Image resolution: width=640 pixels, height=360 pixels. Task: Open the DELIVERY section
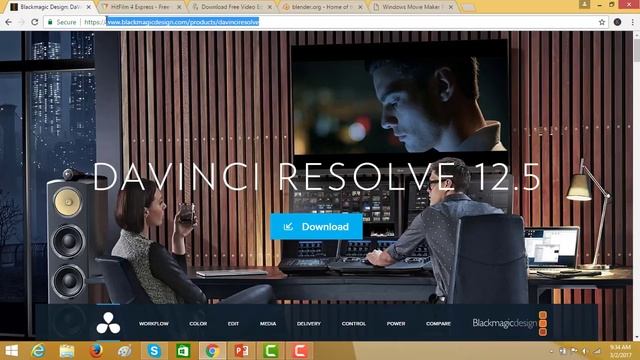click(309, 324)
